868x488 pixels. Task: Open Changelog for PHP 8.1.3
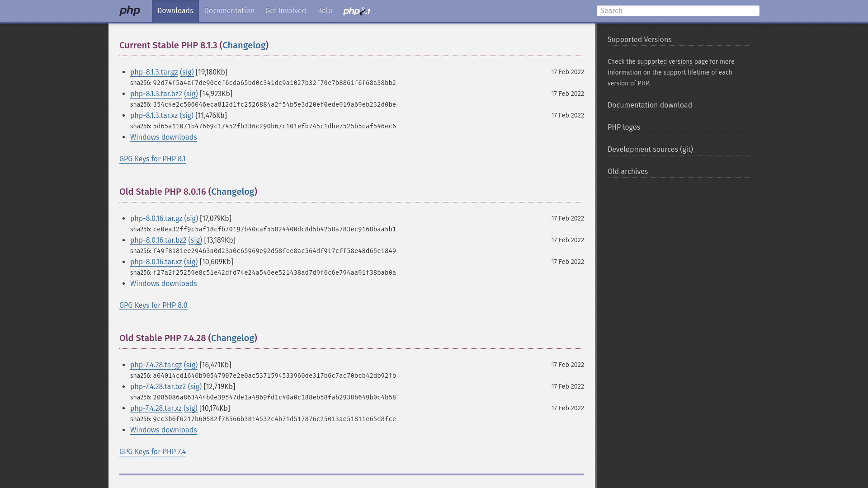(244, 45)
